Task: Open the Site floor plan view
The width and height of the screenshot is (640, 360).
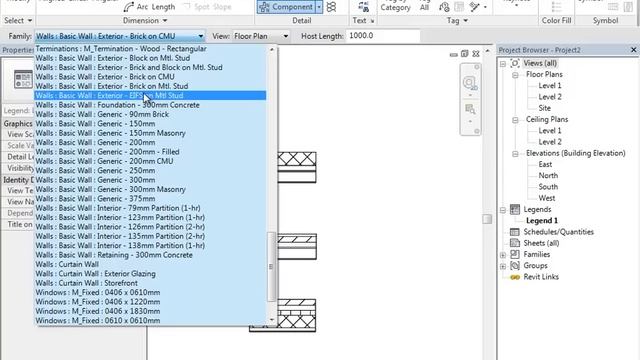Action: coord(544,108)
